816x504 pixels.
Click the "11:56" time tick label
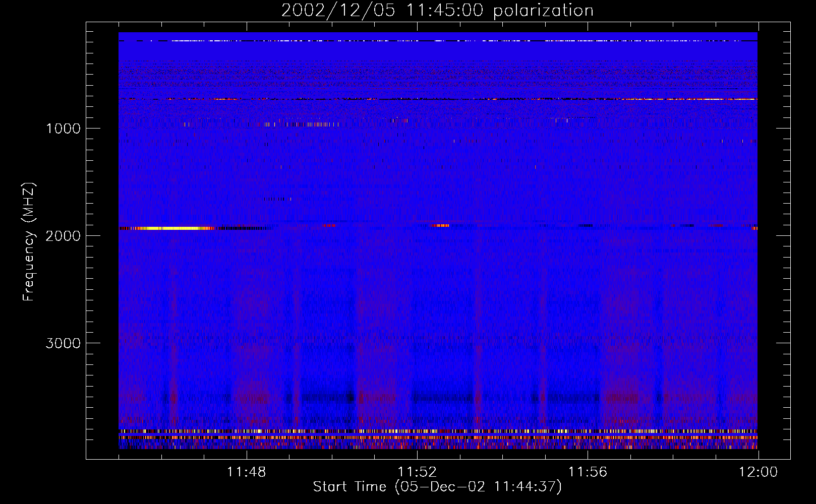(588, 472)
